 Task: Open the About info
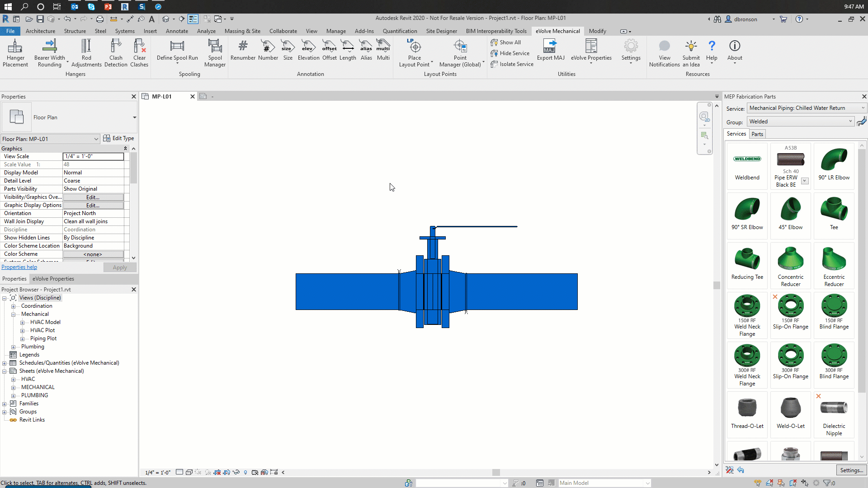point(735,51)
